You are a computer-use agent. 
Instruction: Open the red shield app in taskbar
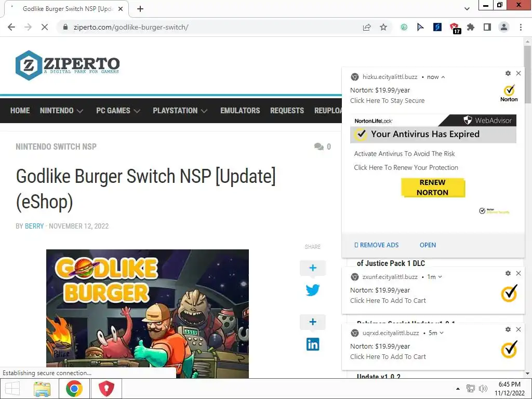tap(106, 389)
